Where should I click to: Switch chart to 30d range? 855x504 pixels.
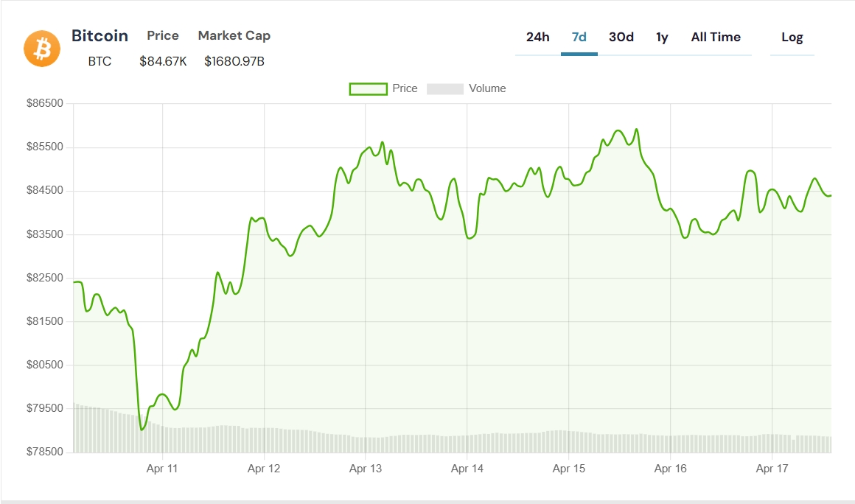click(621, 37)
